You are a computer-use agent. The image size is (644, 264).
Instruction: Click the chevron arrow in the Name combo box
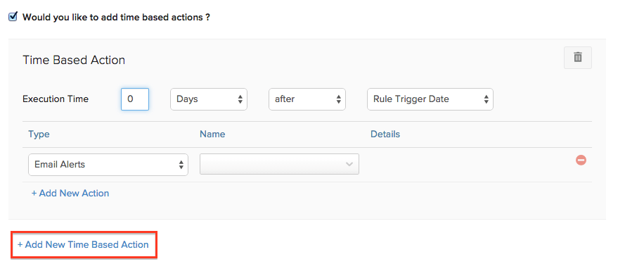coord(349,165)
